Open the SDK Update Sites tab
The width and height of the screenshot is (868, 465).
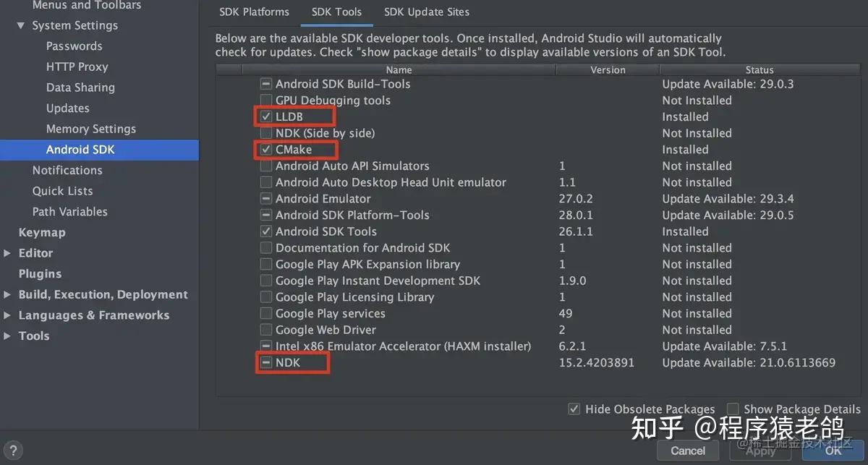[x=426, y=12]
